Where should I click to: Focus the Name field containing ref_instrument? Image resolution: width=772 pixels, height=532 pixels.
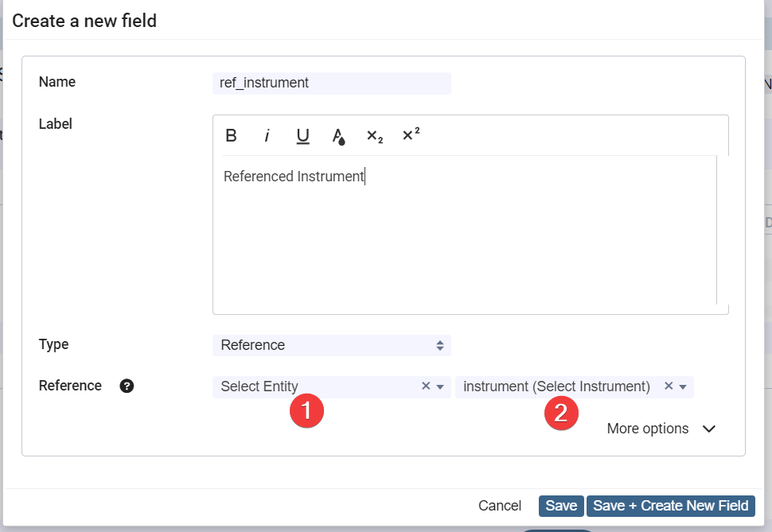click(331, 83)
